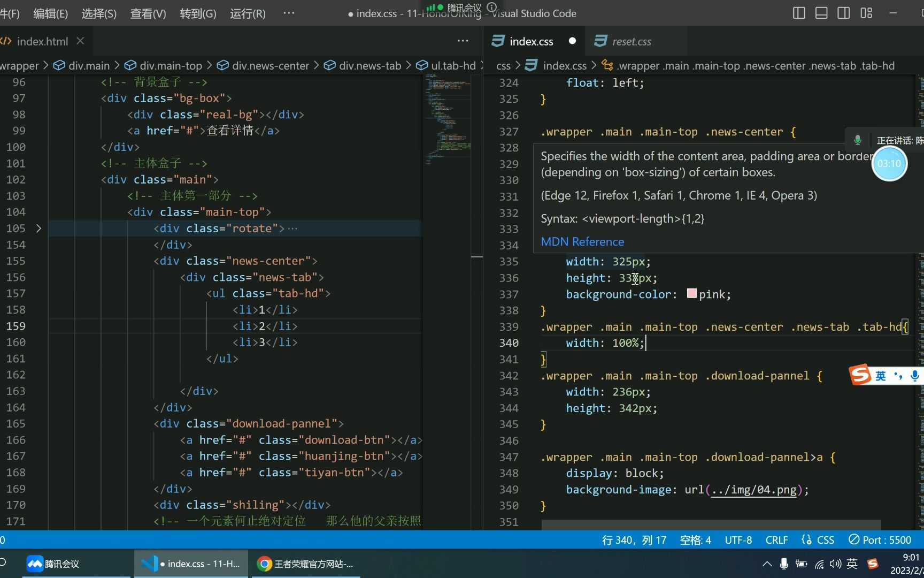
Task: Click the battery tray icon
Action: [801, 564]
